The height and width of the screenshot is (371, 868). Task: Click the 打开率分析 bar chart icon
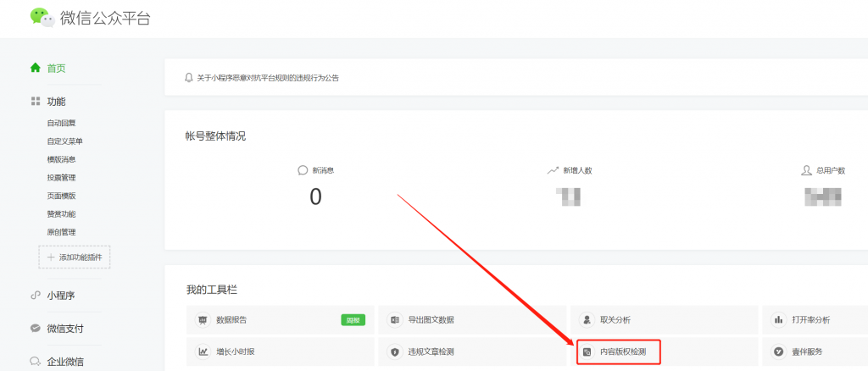(779, 319)
